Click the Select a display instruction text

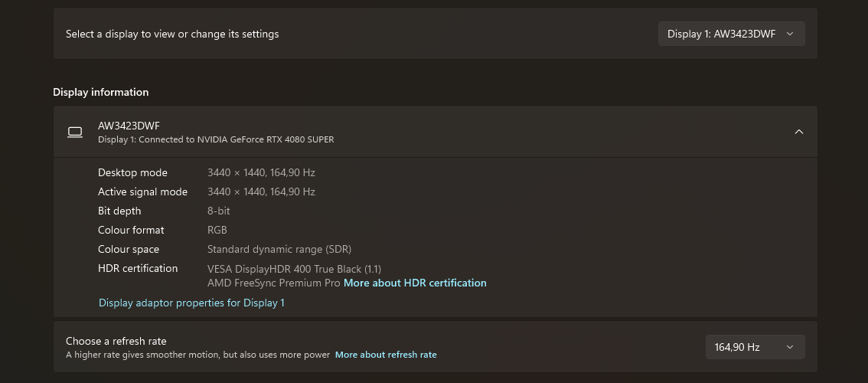coord(172,34)
